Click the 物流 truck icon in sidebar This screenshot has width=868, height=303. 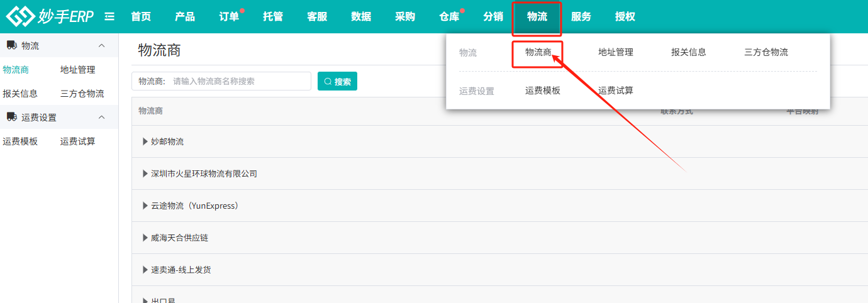11,46
